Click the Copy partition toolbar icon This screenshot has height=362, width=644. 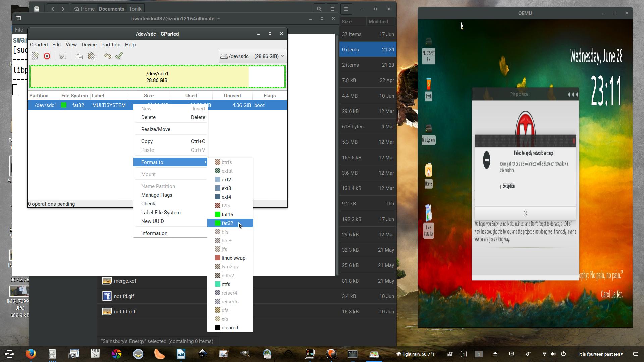click(79, 56)
